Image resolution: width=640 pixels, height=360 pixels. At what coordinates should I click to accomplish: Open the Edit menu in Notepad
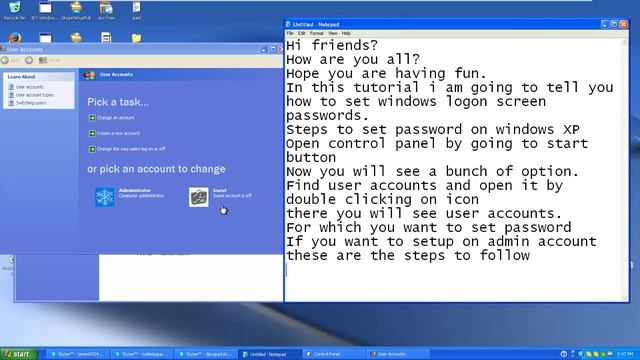pos(302,33)
